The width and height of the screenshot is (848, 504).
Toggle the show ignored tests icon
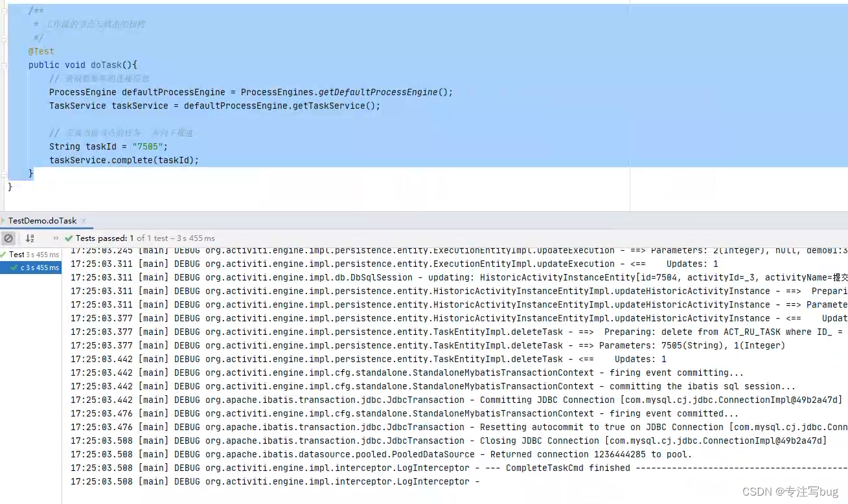tap(8, 238)
